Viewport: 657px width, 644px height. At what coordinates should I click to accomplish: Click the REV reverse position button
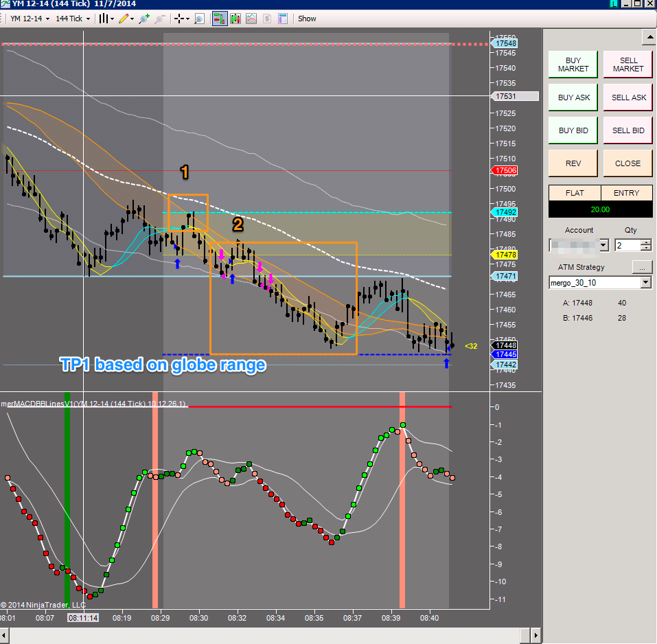coord(573,163)
